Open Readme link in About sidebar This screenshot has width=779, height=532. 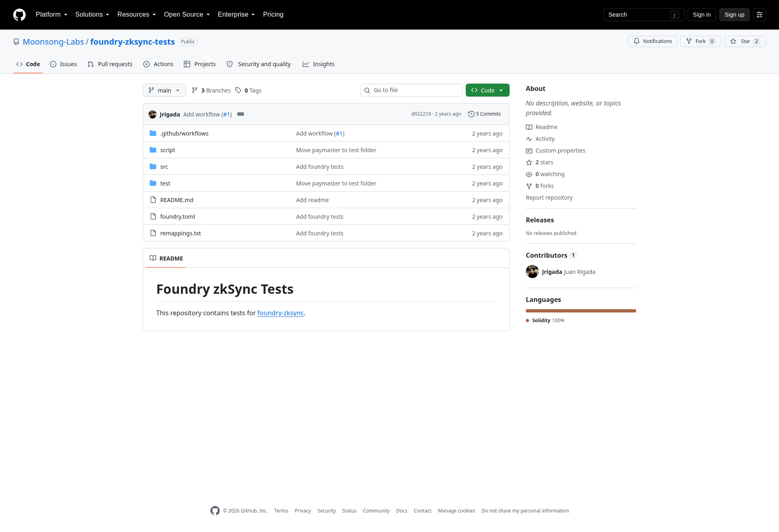tap(542, 127)
